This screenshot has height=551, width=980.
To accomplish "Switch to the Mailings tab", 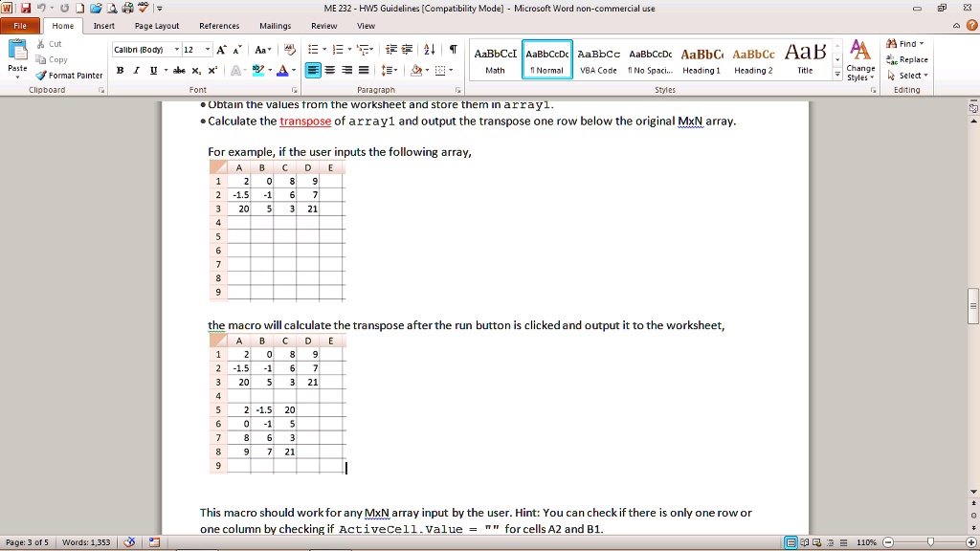I will [275, 26].
